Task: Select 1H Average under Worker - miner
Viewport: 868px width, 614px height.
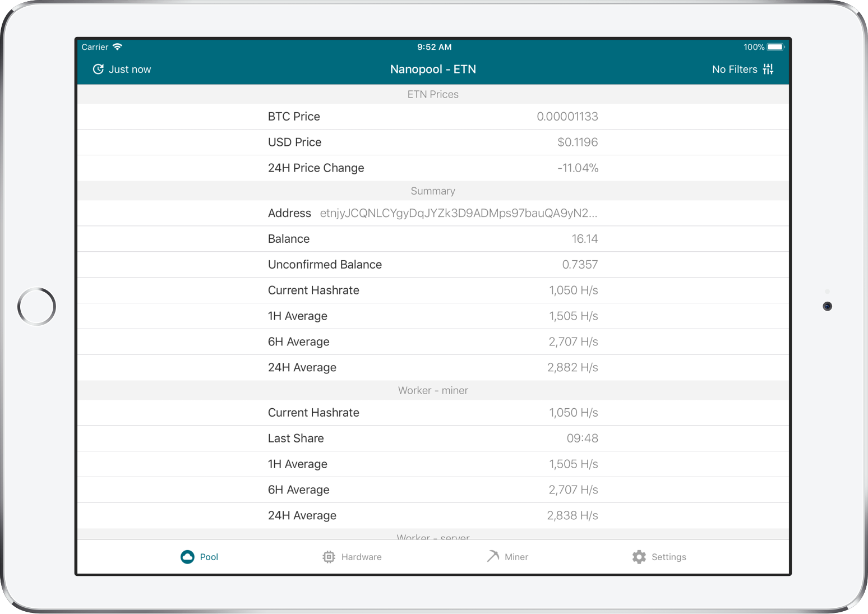Action: point(298,464)
